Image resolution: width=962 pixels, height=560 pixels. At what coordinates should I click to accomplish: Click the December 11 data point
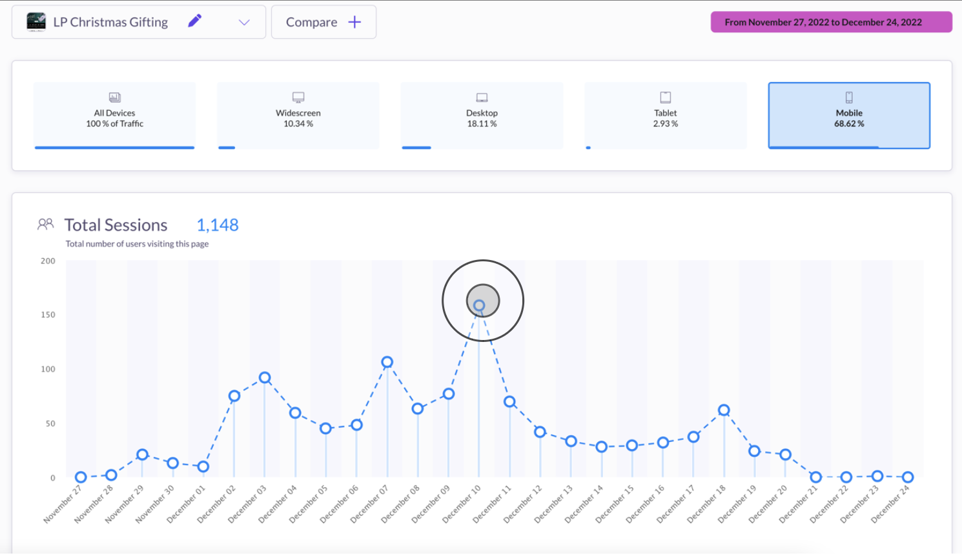point(509,401)
